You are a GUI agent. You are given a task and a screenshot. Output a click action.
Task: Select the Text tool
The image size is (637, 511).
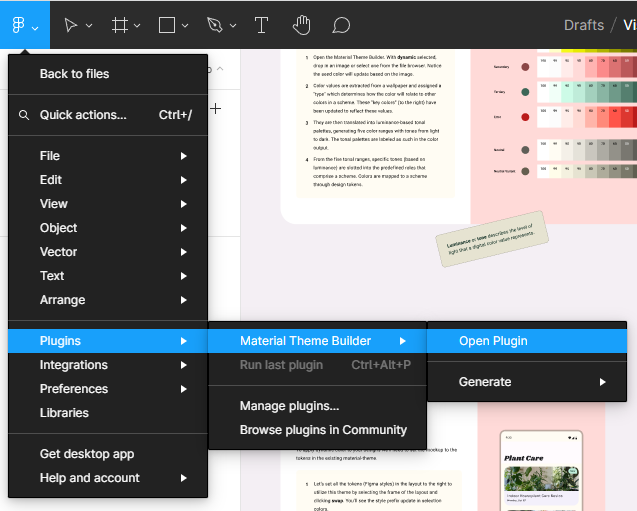tap(261, 25)
